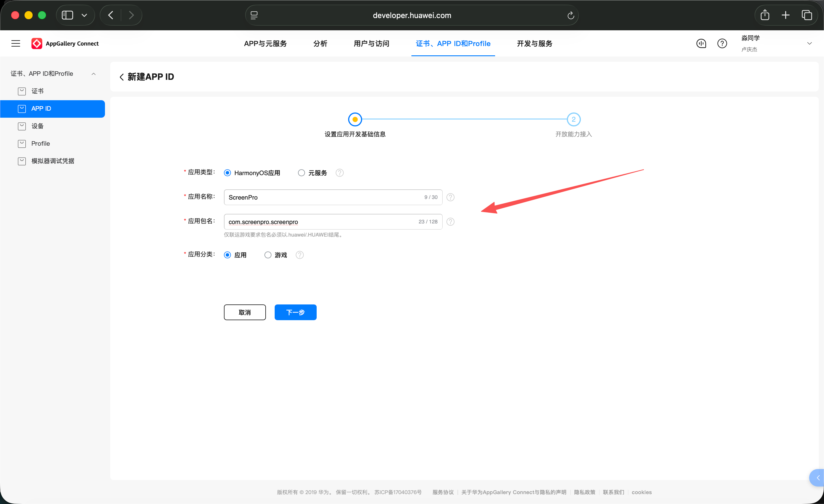Show Safari tab overview
Image resolution: width=824 pixels, height=504 pixels.
807,15
